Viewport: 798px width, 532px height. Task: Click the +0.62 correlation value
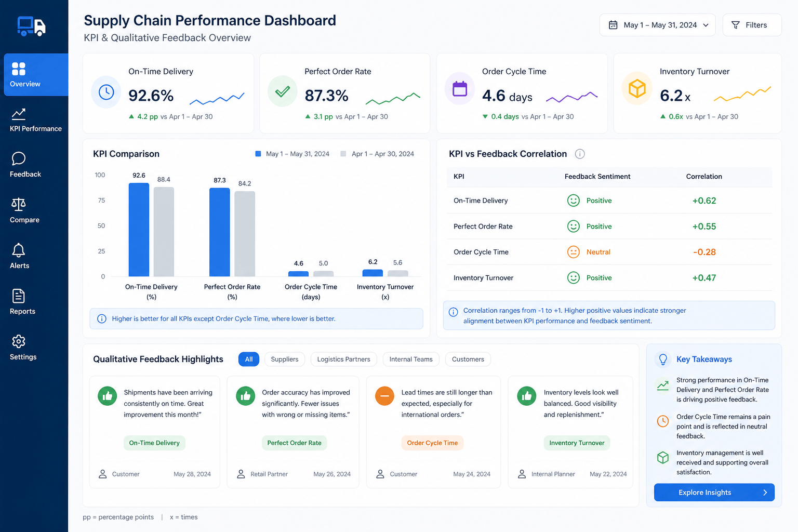[704, 201]
